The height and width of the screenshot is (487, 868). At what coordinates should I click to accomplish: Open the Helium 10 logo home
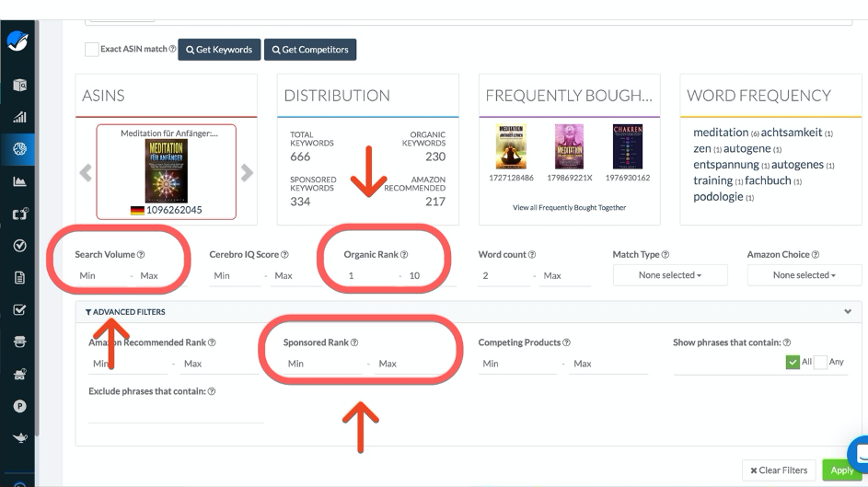point(17,41)
